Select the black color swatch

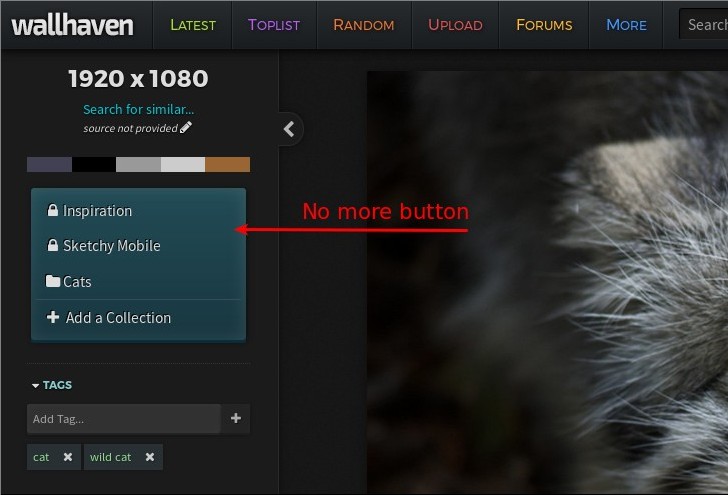pos(94,164)
